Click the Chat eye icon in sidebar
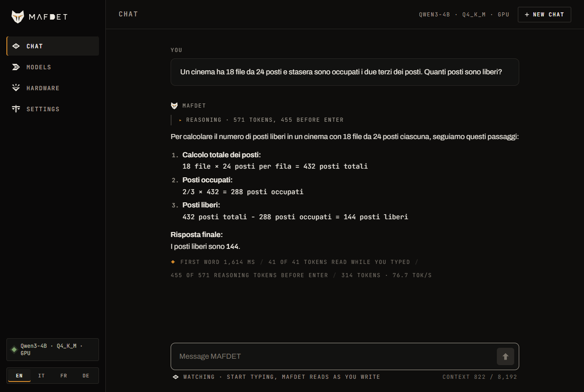The height and width of the screenshot is (392, 584). tap(16, 46)
